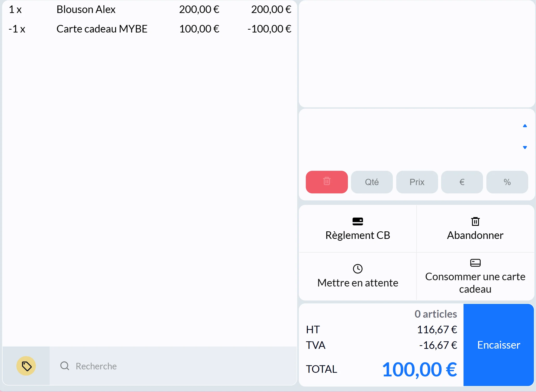Click the TVA amount -16,67 €
Viewport: 536px width, 392px height.
[x=438, y=345]
